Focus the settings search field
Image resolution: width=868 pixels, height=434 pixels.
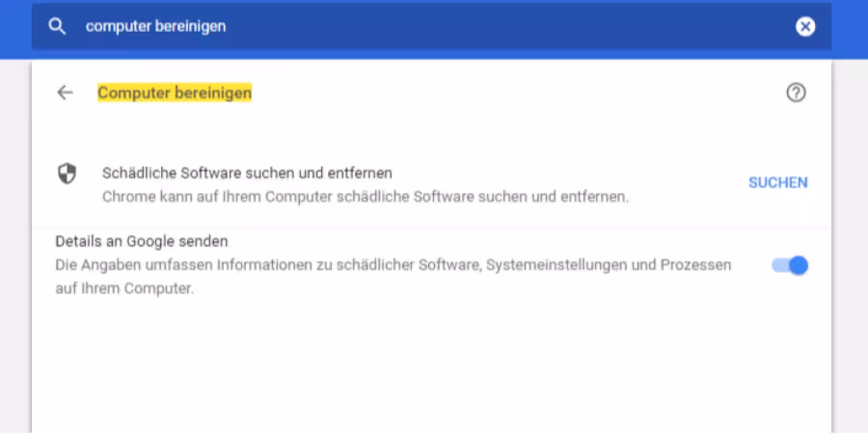pos(431,26)
